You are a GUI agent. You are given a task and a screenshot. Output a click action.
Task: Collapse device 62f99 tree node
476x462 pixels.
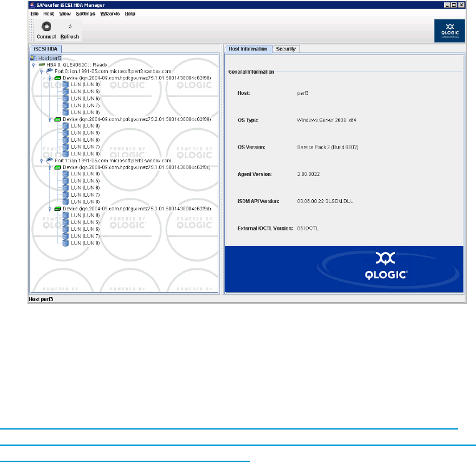tap(50, 120)
